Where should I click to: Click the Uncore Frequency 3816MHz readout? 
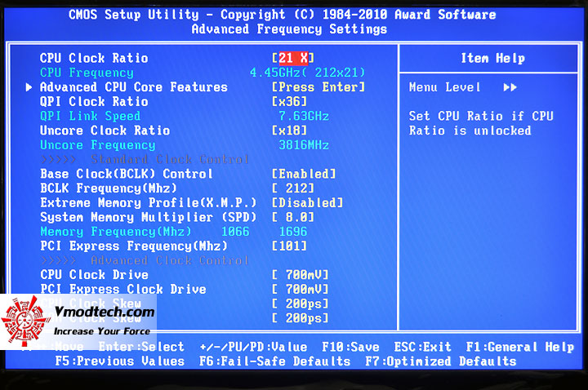pyautogui.click(x=304, y=145)
